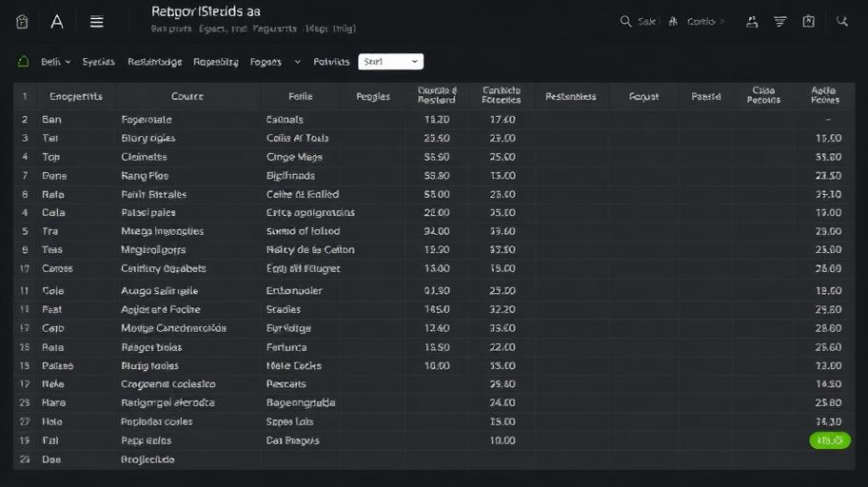Viewport: 868px width, 487px height.
Task: Open the Cortio menu item
Action: coord(700,22)
